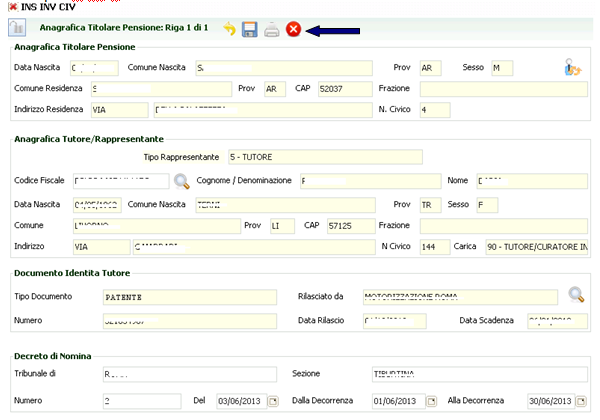Click the N. Civico field showing 4

435,110
